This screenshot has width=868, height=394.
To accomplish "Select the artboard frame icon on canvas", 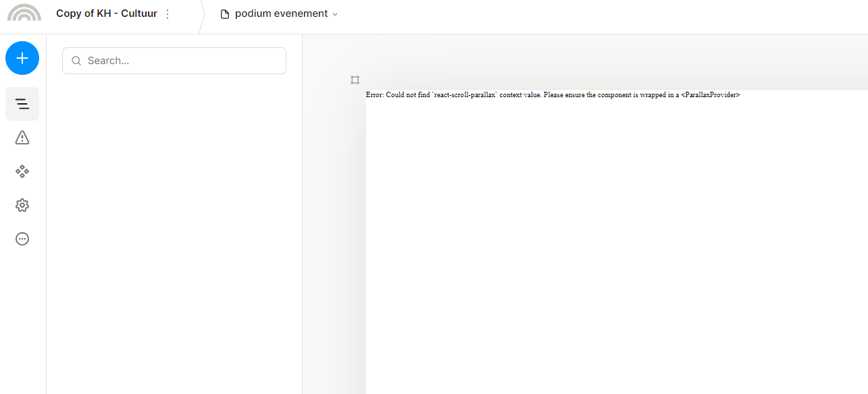I will [355, 80].
